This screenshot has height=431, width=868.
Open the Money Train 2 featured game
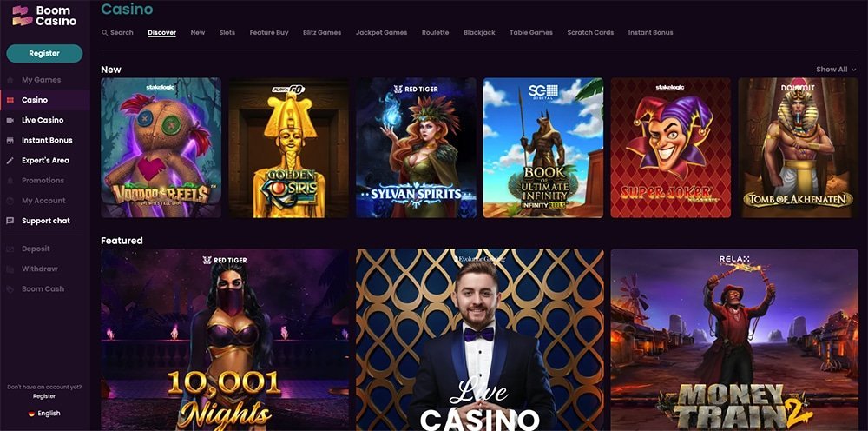[734, 340]
